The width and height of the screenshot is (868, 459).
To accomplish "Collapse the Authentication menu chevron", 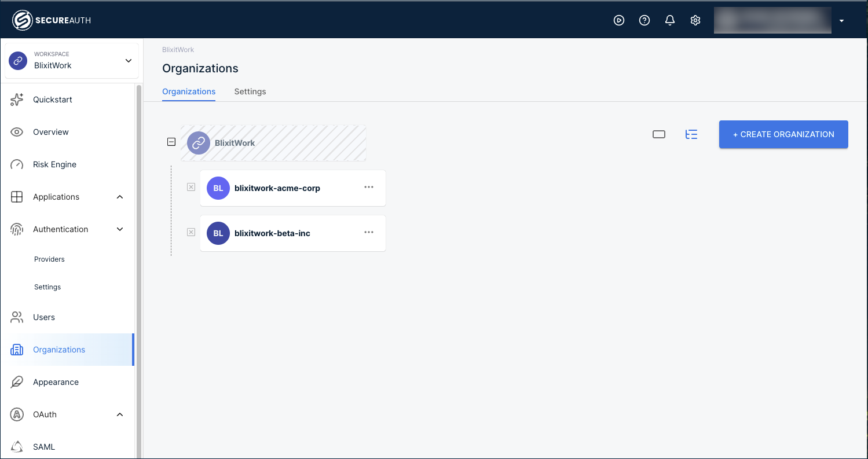I will 120,229.
